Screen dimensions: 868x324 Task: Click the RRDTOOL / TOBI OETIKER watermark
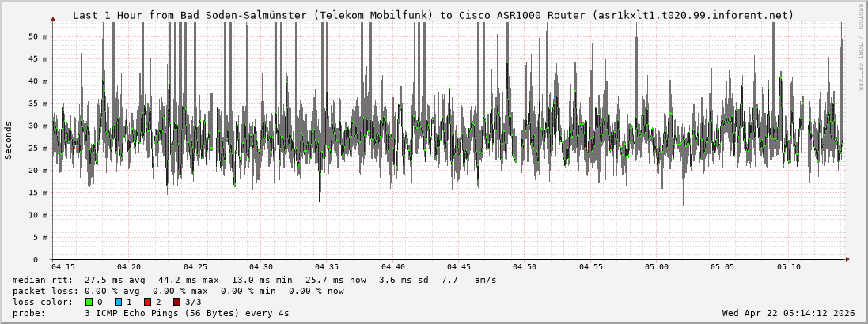(860, 47)
